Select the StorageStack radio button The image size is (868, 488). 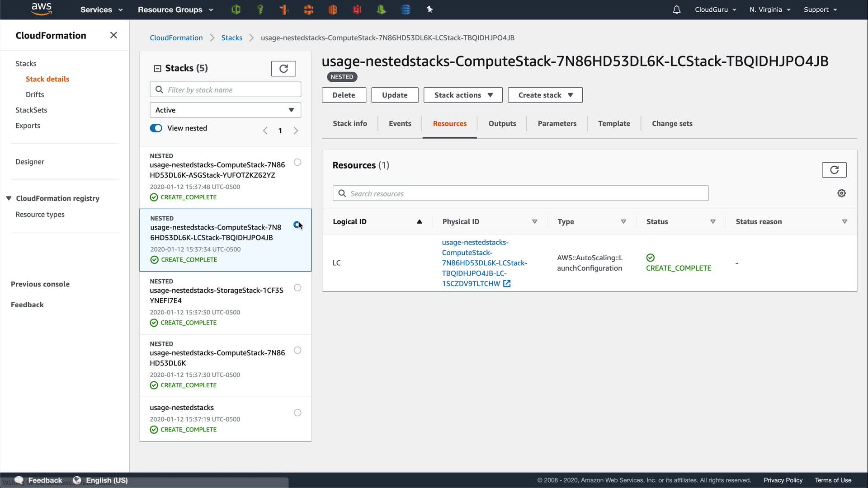pos(297,288)
